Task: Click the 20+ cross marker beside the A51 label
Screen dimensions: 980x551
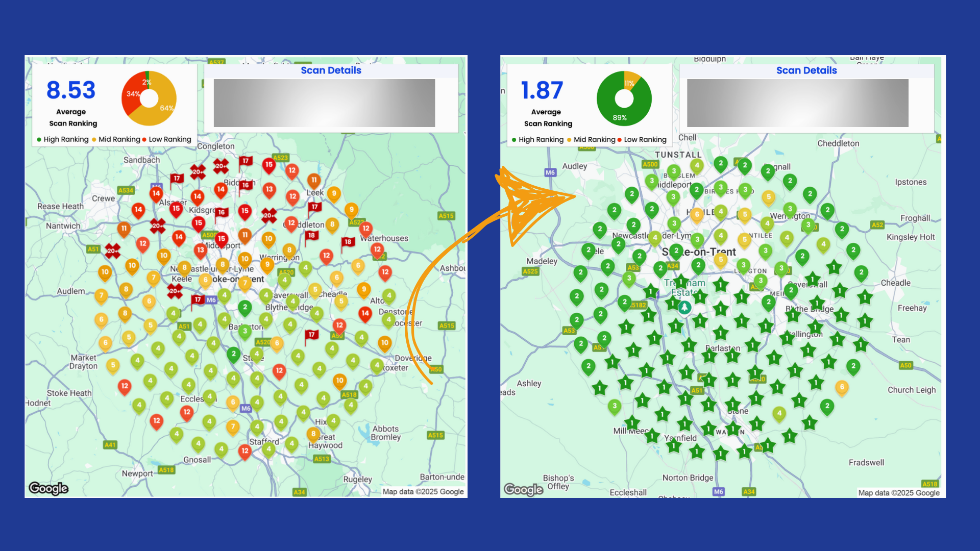Action: click(x=113, y=251)
